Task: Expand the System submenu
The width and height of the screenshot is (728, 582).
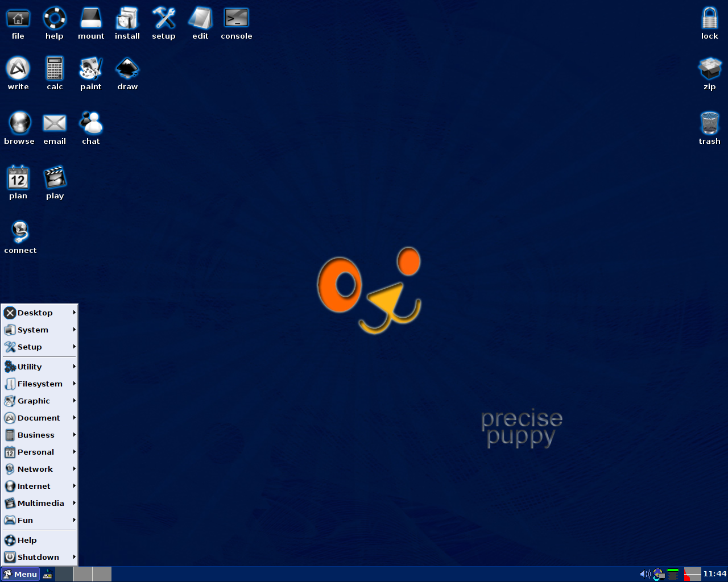Action: point(39,330)
